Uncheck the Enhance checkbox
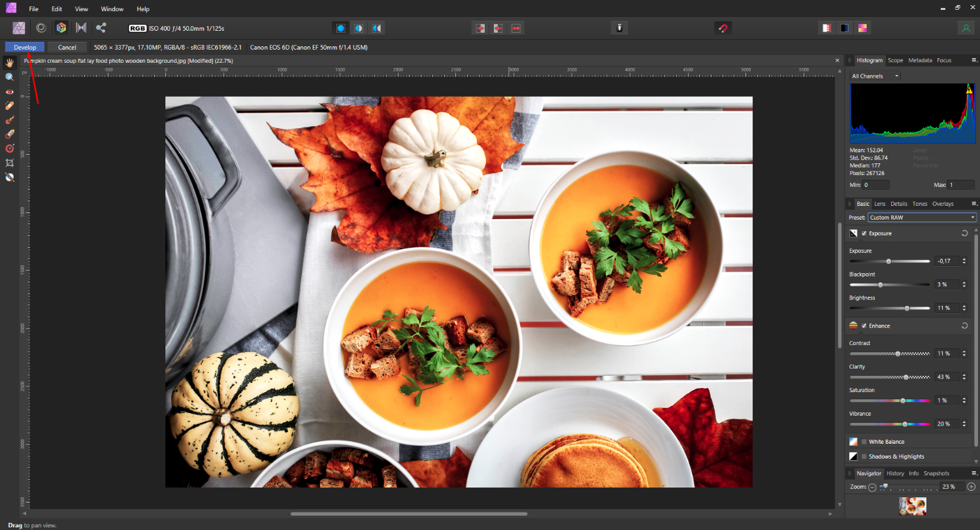 pos(864,325)
